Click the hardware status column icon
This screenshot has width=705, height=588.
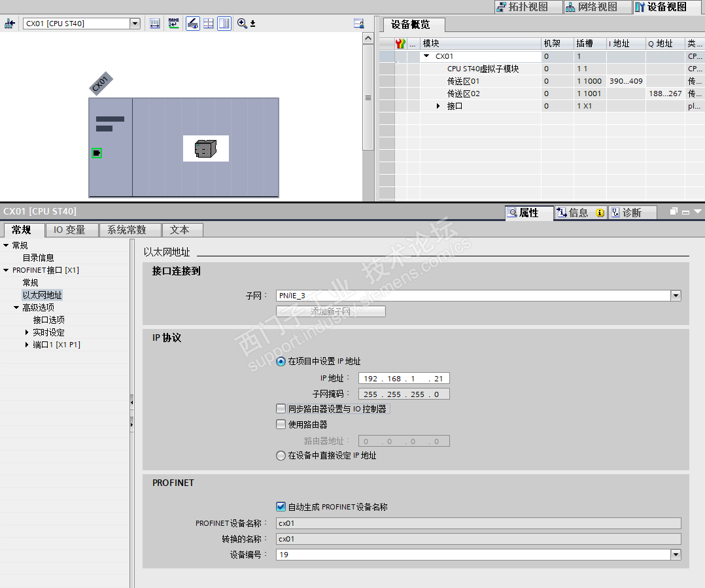[400, 44]
